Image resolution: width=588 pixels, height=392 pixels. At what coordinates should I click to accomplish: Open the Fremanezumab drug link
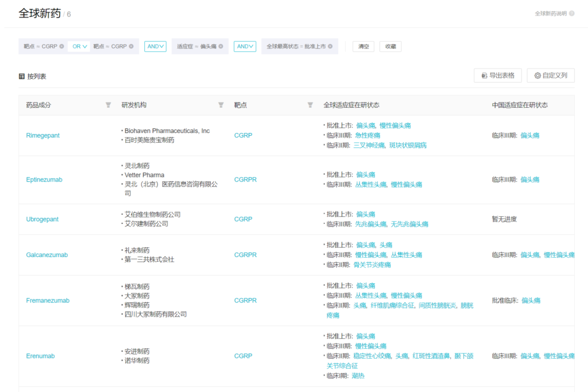(x=47, y=301)
